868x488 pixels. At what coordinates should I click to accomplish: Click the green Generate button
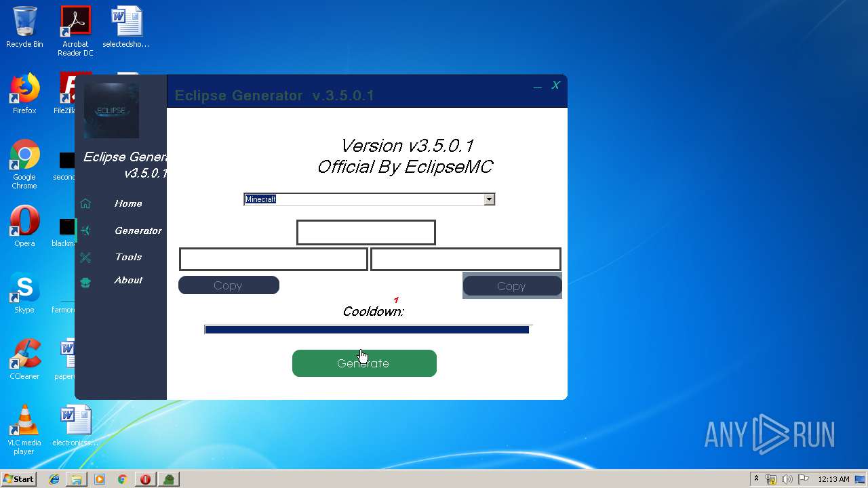[x=364, y=363]
